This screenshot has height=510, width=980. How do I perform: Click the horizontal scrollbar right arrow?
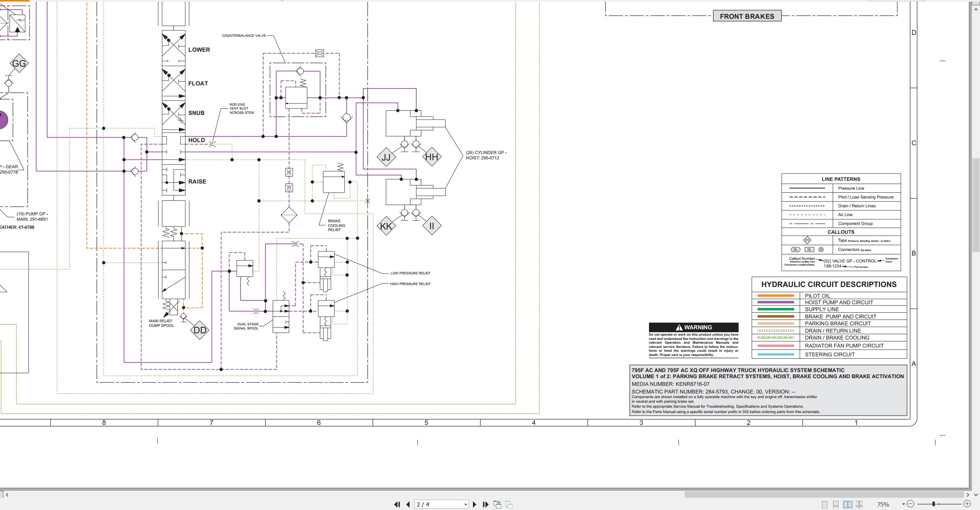pos(968,494)
